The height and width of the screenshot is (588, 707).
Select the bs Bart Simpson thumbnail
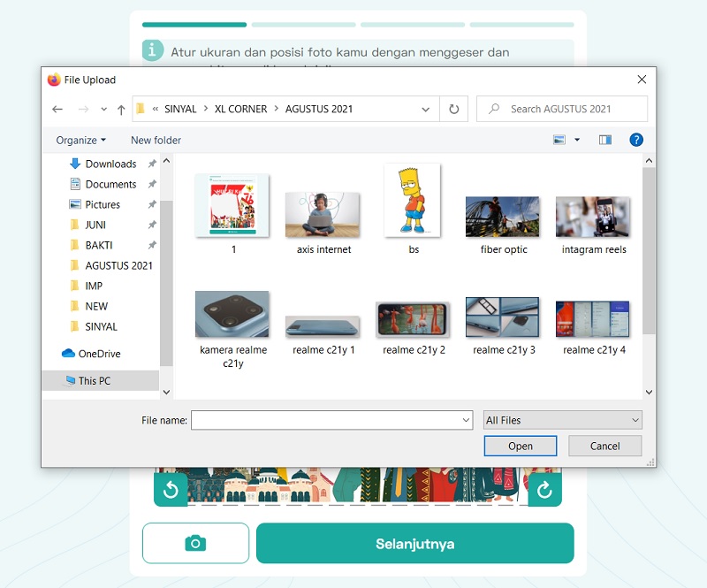coord(413,202)
